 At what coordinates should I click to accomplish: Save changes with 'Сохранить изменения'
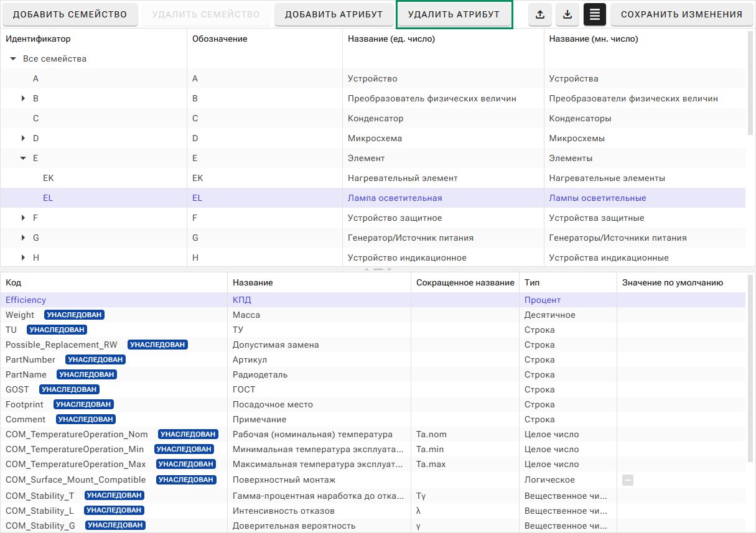[x=681, y=14]
